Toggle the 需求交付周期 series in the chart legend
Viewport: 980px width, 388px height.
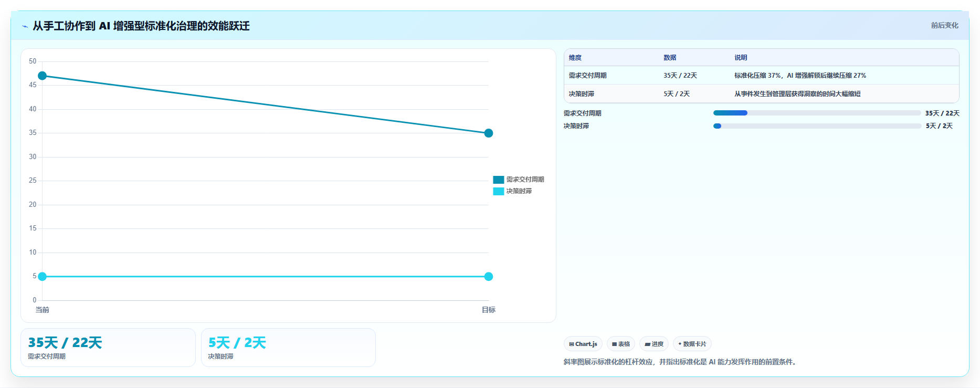pyautogui.click(x=519, y=180)
